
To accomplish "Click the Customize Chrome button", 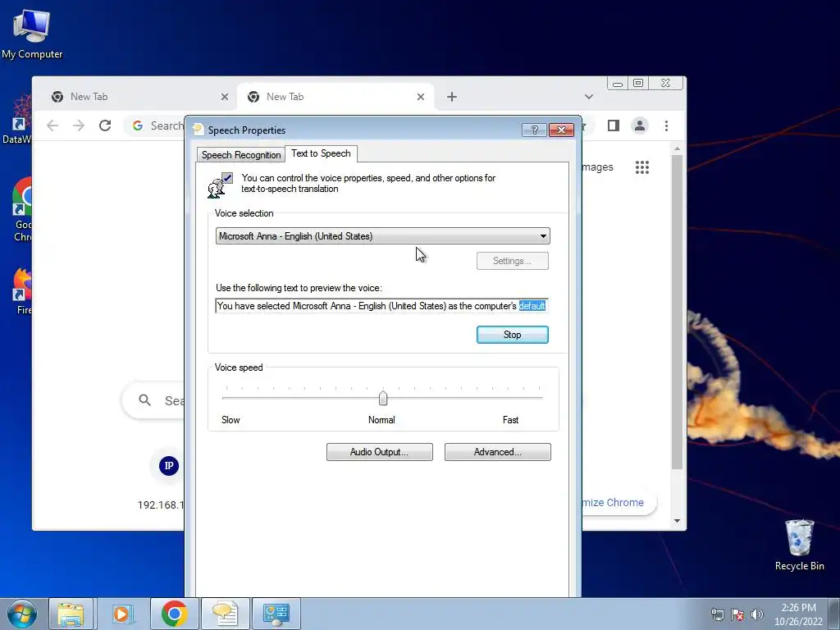I will 619,503.
